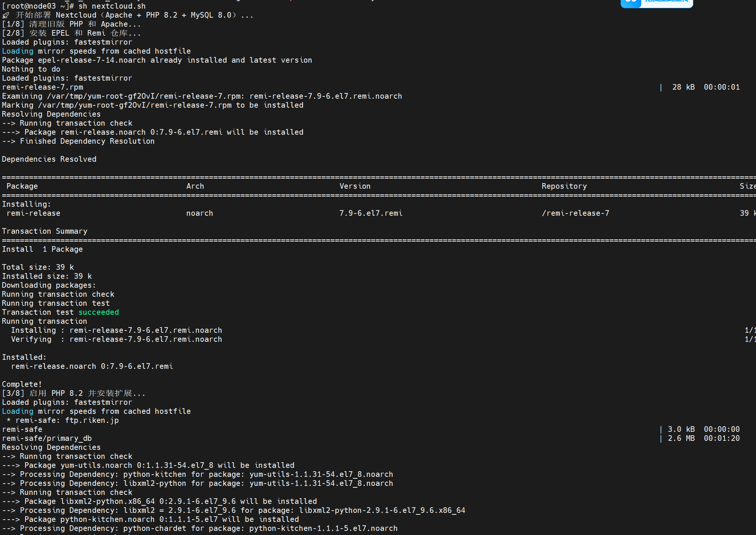The image size is (756, 535).
Task: Click the "remi-release" package table cell
Action: (x=33, y=213)
